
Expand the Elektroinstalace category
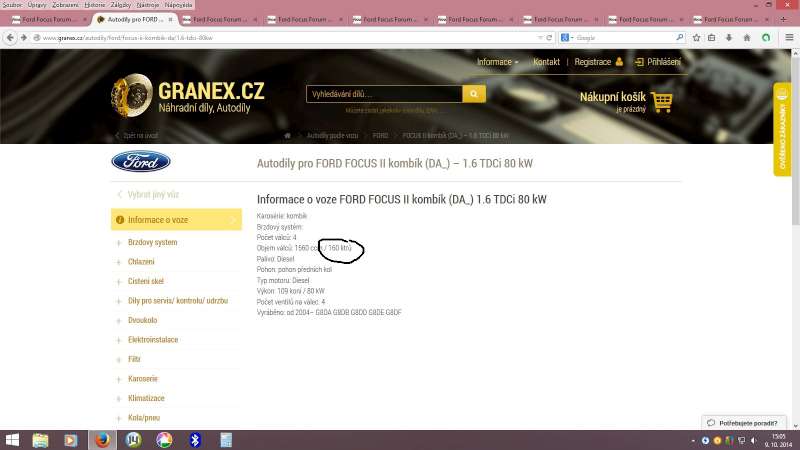click(152, 339)
